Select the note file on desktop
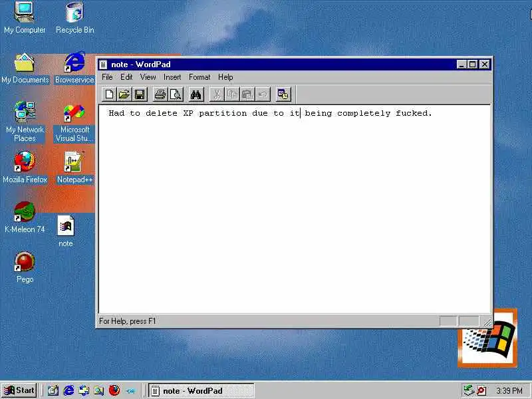This screenshot has width=532, height=399. (65, 231)
